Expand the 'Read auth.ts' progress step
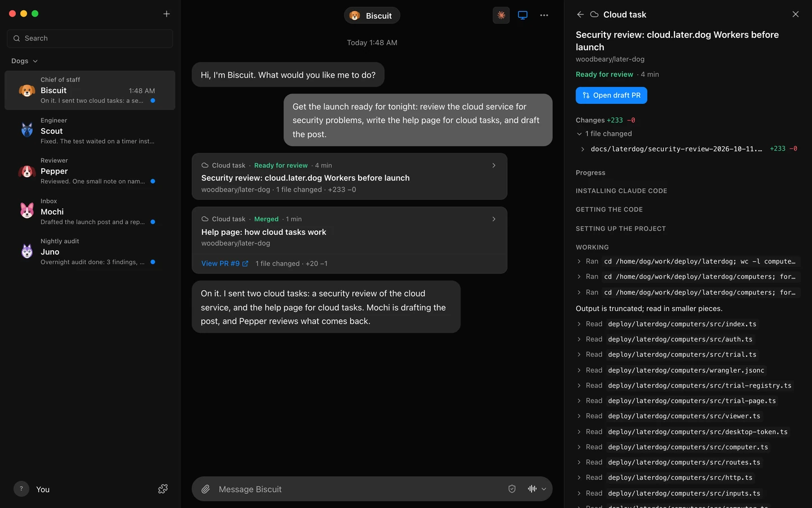 click(x=579, y=339)
